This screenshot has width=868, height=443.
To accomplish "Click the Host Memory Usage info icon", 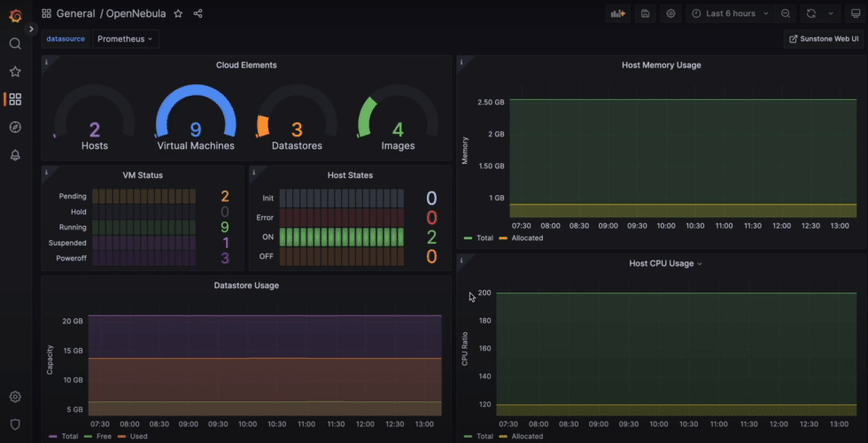I will (x=461, y=62).
